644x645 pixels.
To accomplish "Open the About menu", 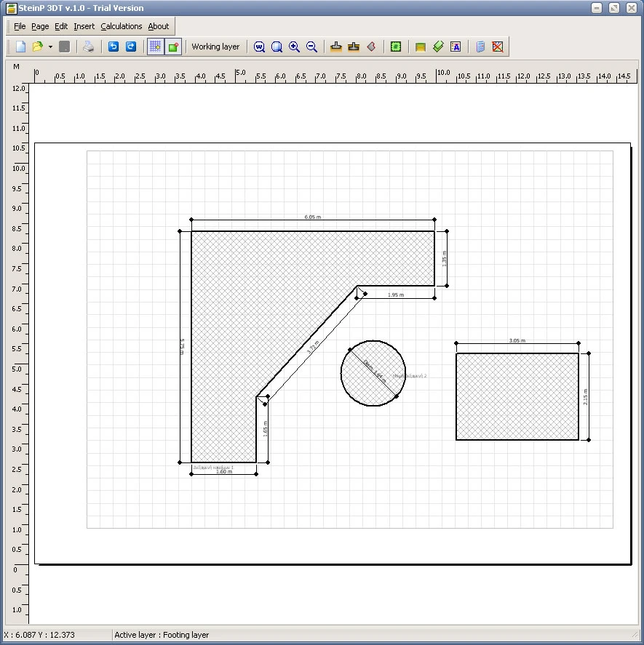I will [x=158, y=26].
